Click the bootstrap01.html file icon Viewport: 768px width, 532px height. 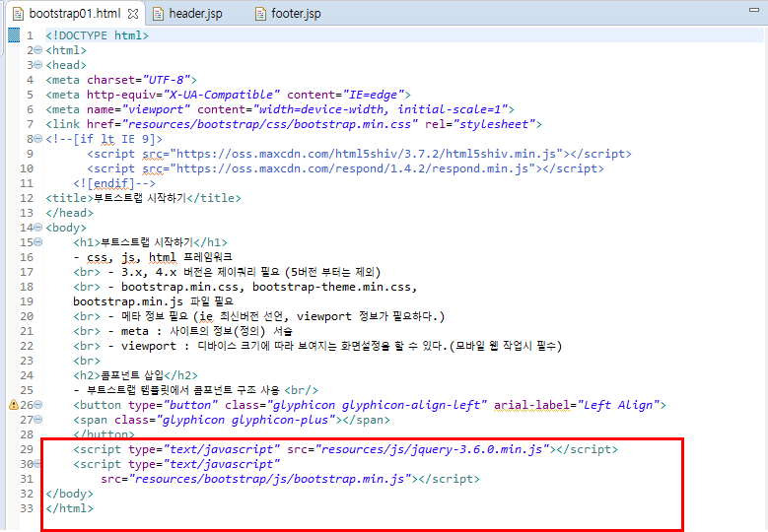tap(18, 14)
